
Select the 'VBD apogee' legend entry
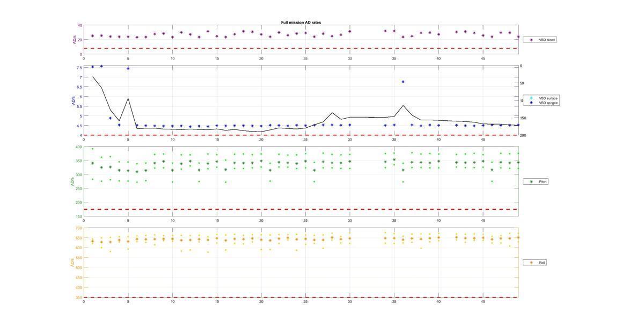coord(541,103)
